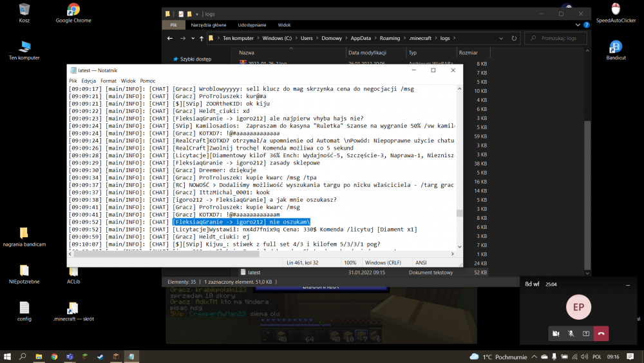
Task: Open Google Chrome desktop shortcut
Action: point(73,13)
